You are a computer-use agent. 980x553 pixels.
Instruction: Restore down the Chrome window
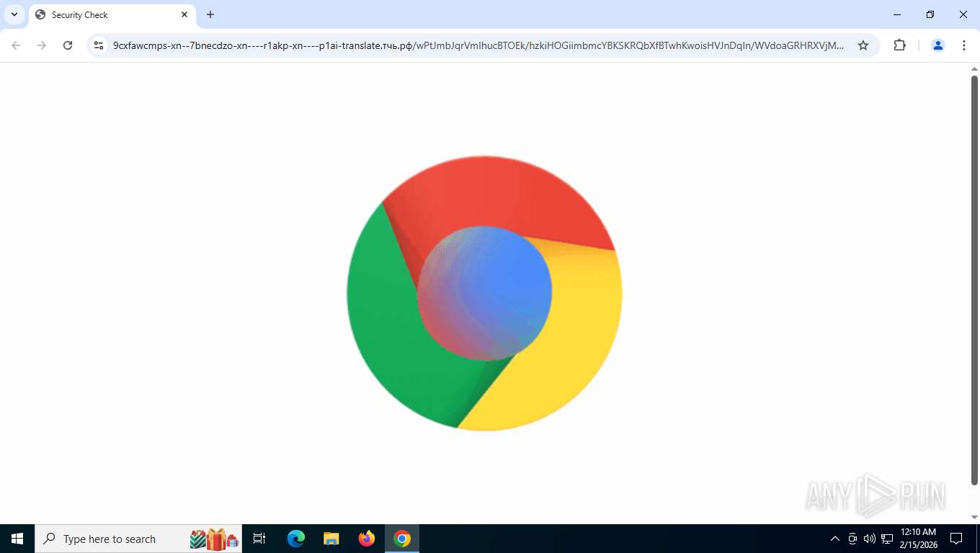pyautogui.click(x=930, y=14)
